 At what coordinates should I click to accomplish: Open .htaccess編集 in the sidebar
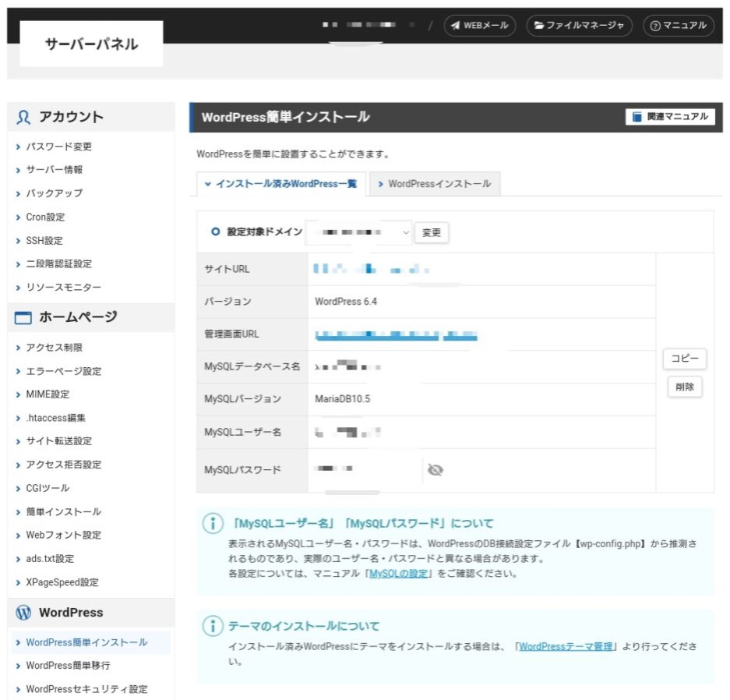(55, 419)
